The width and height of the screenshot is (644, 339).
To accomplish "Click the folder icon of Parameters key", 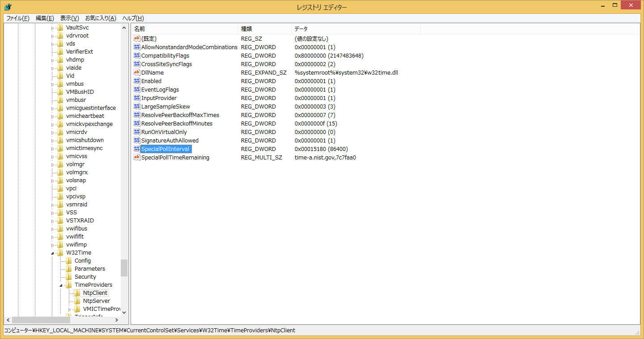I will (69, 269).
